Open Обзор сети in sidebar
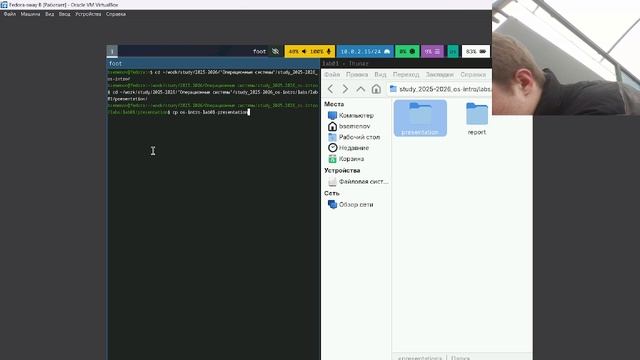The height and width of the screenshot is (360, 640). point(356,204)
